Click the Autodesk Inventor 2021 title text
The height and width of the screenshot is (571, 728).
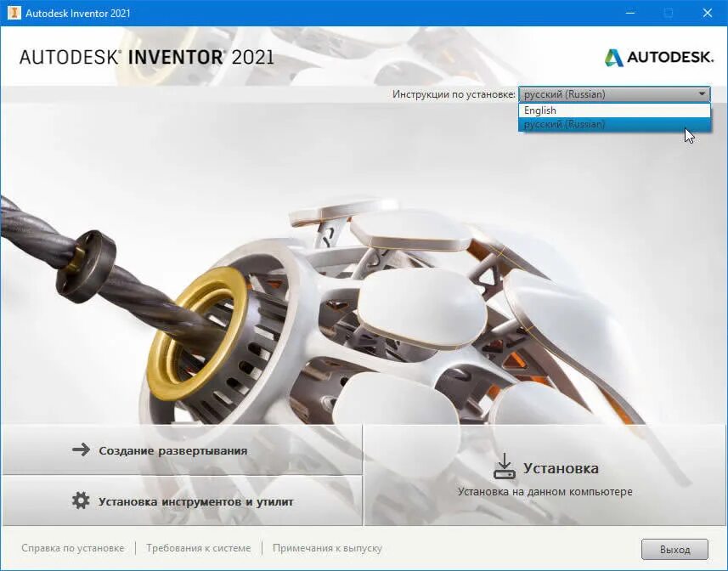point(78,13)
